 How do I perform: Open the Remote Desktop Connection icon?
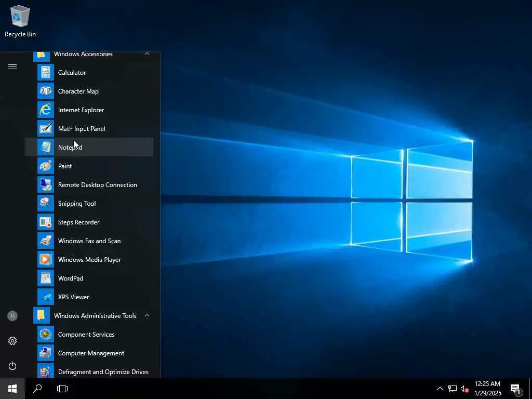pos(46,184)
